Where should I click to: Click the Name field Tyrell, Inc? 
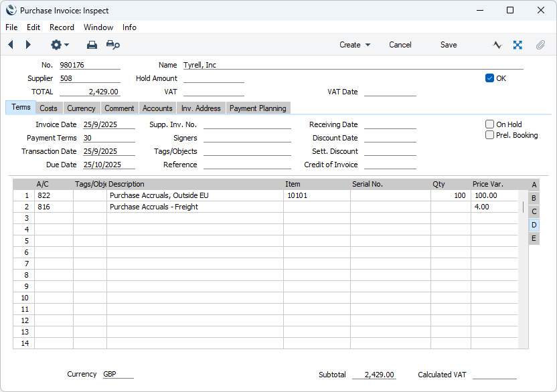coord(353,65)
